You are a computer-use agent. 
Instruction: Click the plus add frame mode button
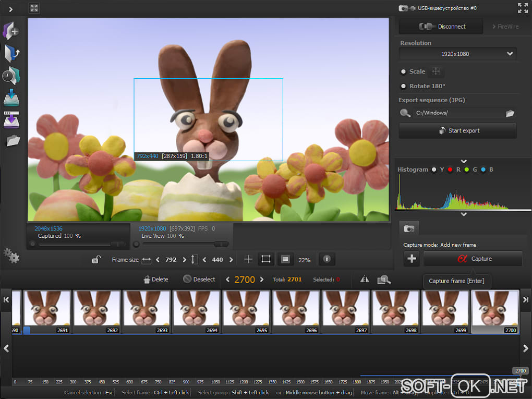(x=412, y=259)
